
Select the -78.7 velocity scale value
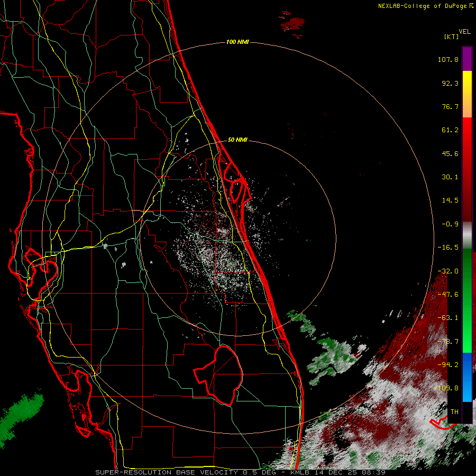(x=448, y=342)
